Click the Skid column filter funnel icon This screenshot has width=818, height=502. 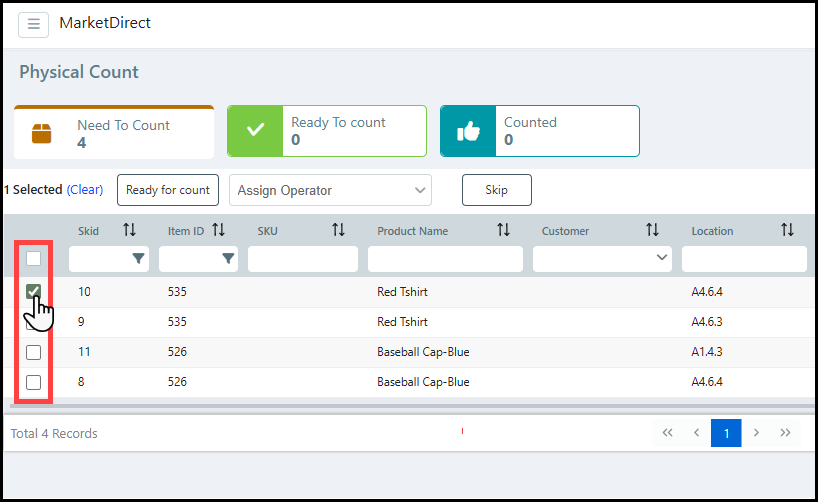click(x=138, y=259)
